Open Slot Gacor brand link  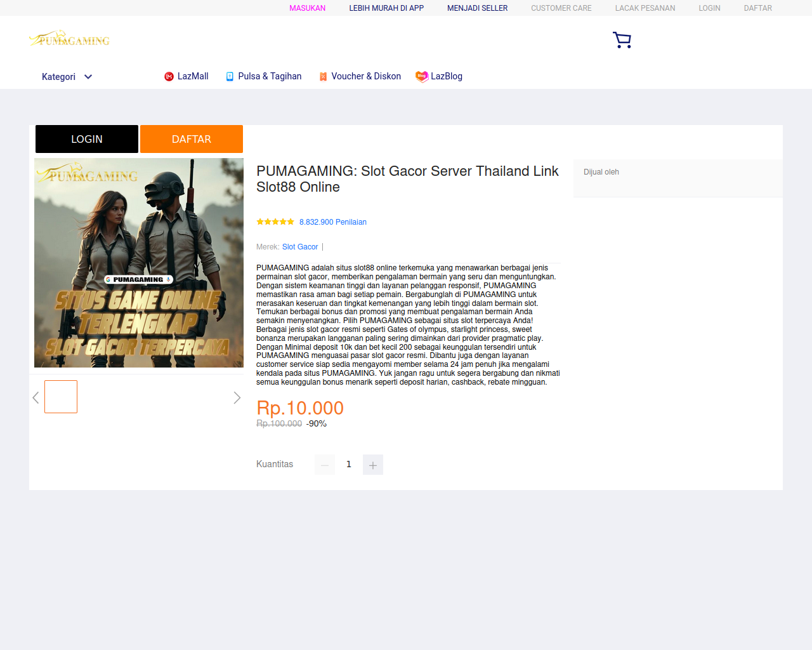300,247
